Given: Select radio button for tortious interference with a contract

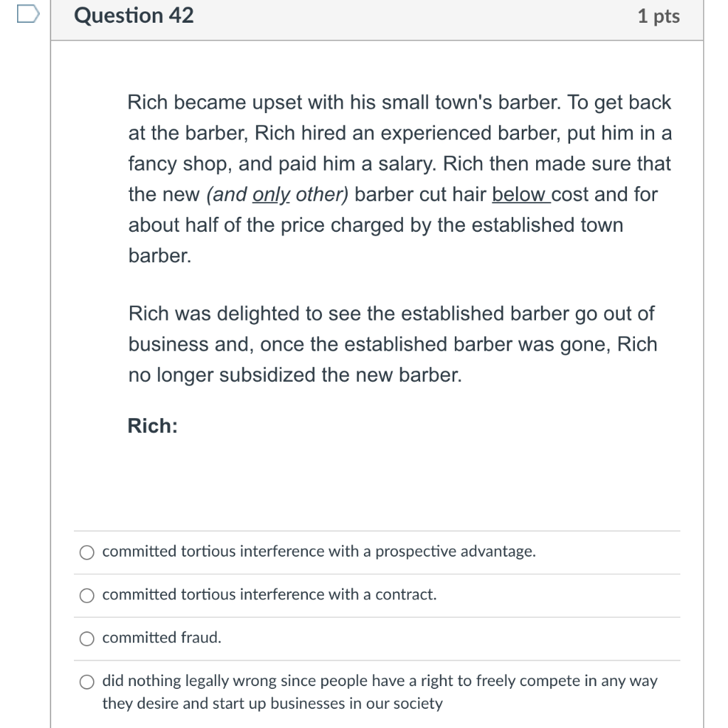Looking at the screenshot, I should 86,596.
